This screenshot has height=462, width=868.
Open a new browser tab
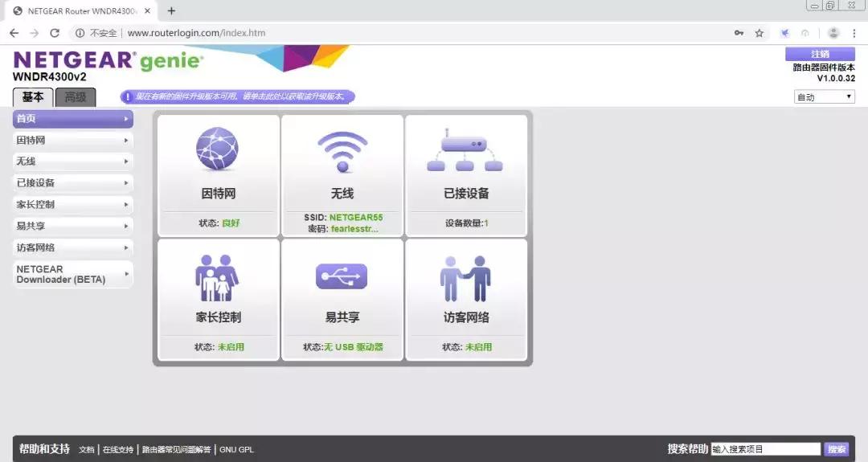172,10
